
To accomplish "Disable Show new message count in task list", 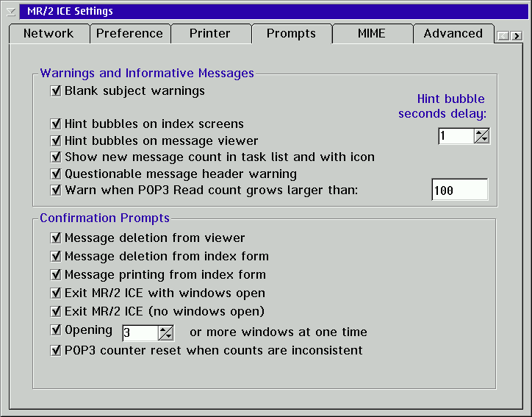I will pos(56,157).
